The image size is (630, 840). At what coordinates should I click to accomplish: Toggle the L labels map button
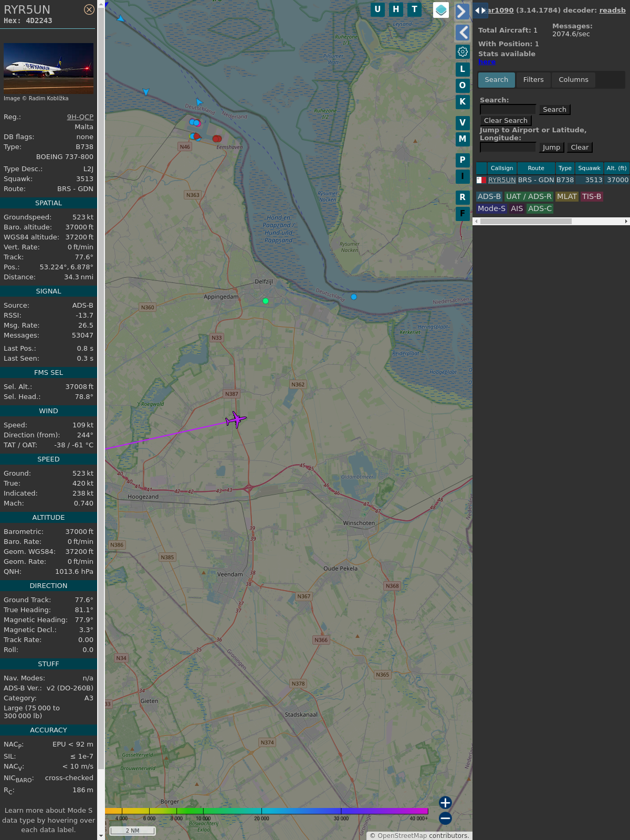pos(463,69)
